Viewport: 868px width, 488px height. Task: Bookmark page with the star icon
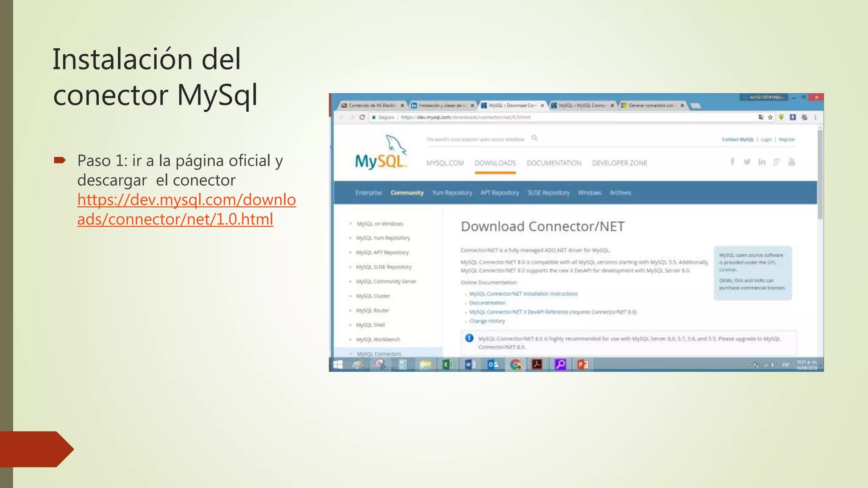(x=771, y=117)
